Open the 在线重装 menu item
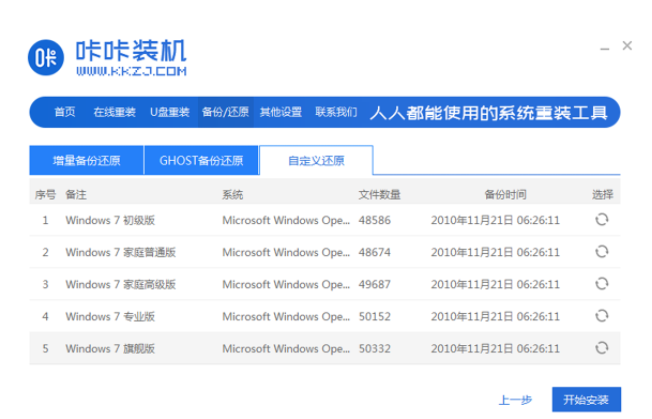The height and width of the screenshot is (419, 652). (x=114, y=112)
